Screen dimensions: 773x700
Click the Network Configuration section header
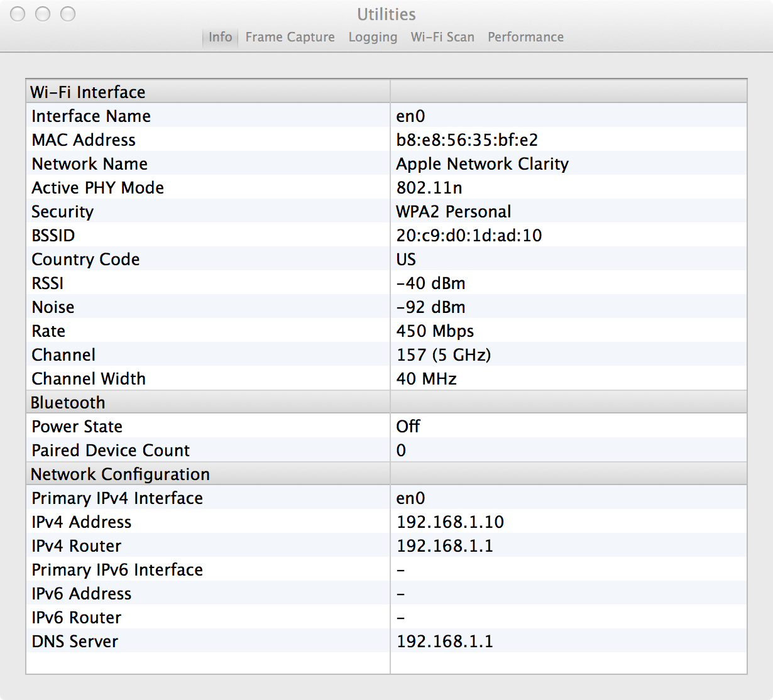120,474
